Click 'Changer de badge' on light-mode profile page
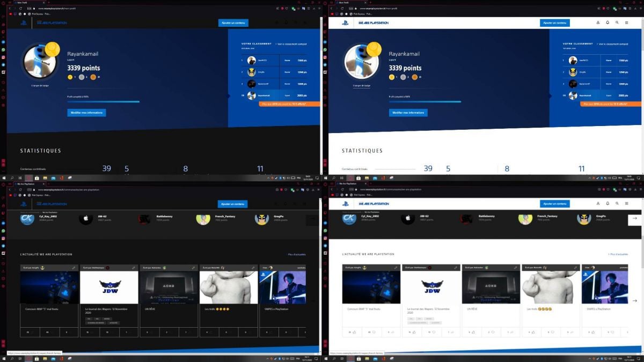The width and height of the screenshot is (644, 362). click(362, 85)
